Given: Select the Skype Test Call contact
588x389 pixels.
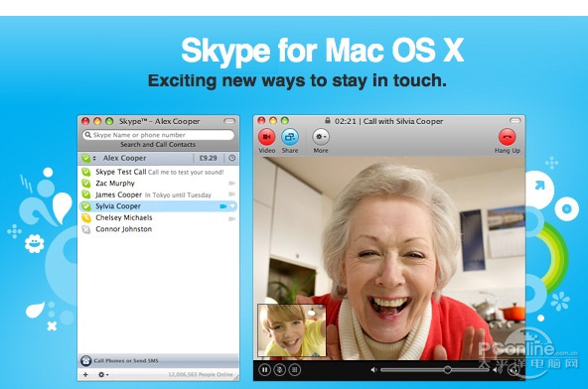Looking at the screenshot, I should point(158,172).
